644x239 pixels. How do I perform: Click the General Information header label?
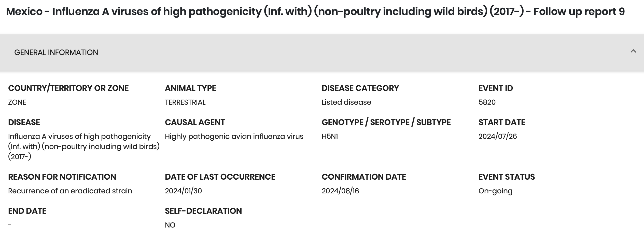(56, 52)
